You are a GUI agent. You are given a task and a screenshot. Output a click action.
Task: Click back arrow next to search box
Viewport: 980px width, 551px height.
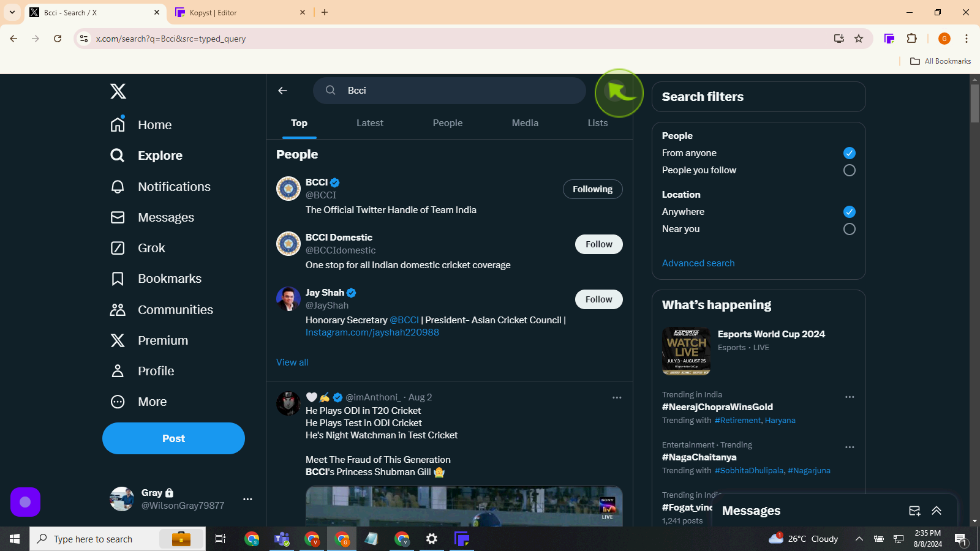click(282, 91)
